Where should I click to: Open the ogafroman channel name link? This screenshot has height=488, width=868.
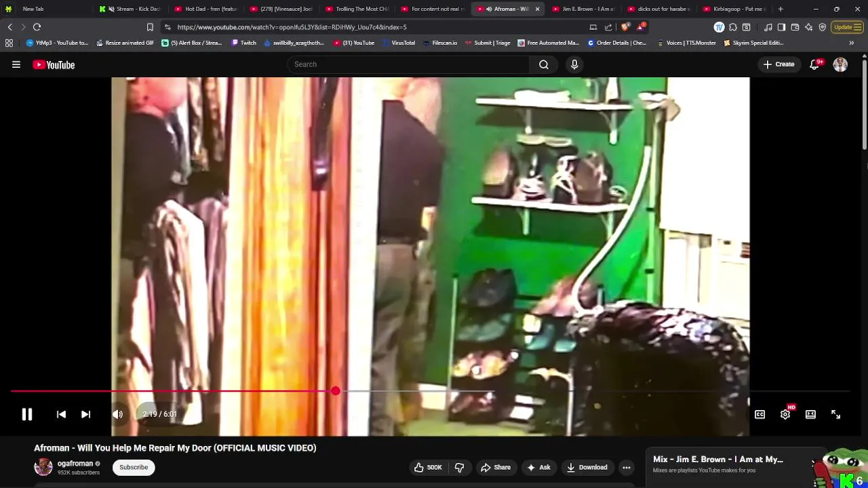tap(75, 464)
